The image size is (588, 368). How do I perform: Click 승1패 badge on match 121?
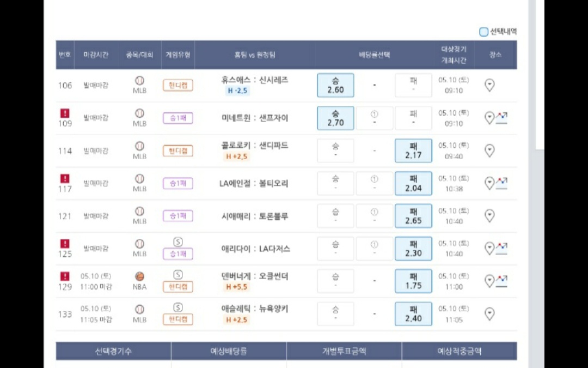click(x=177, y=216)
